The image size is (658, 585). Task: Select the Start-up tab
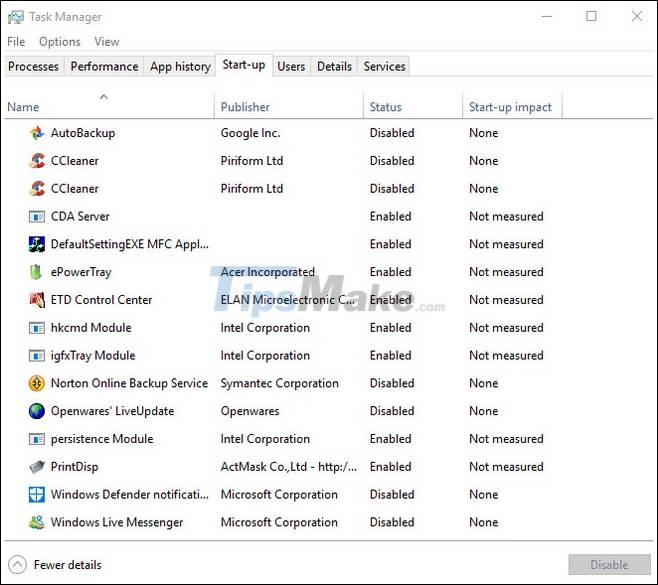244,65
